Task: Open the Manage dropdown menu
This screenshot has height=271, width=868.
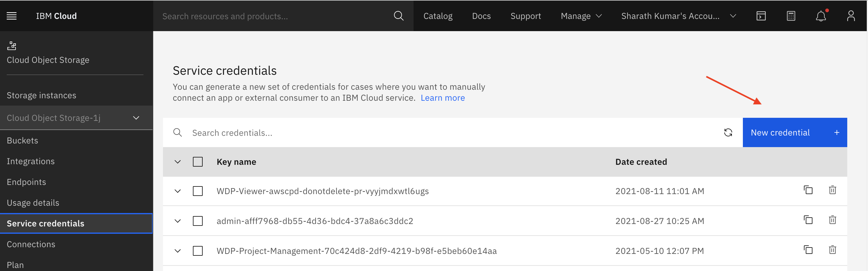Action: click(x=581, y=16)
